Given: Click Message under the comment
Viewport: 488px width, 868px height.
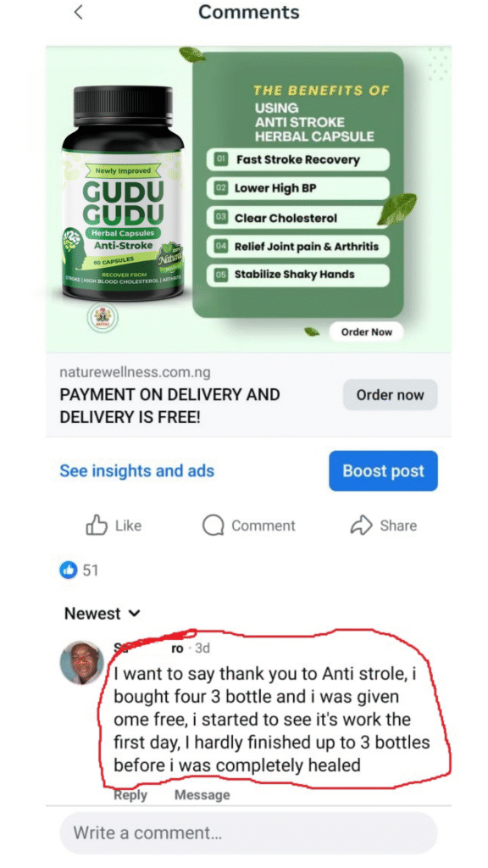Looking at the screenshot, I should click(202, 795).
